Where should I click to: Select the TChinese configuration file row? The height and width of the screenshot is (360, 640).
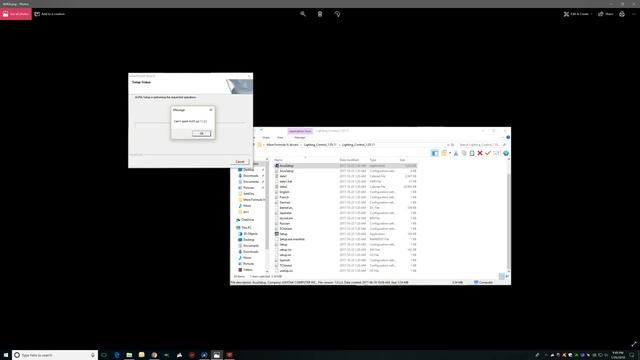coord(345,265)
